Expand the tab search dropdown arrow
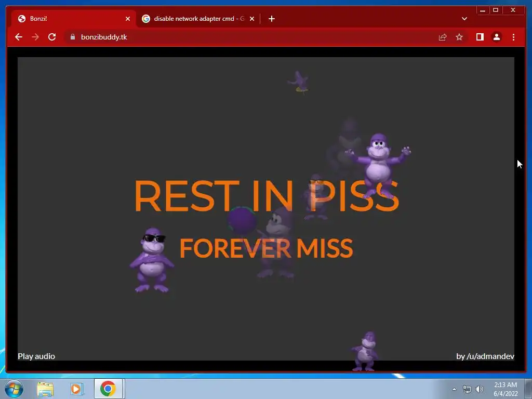This screenshot has width=532, height=399. 464,19
